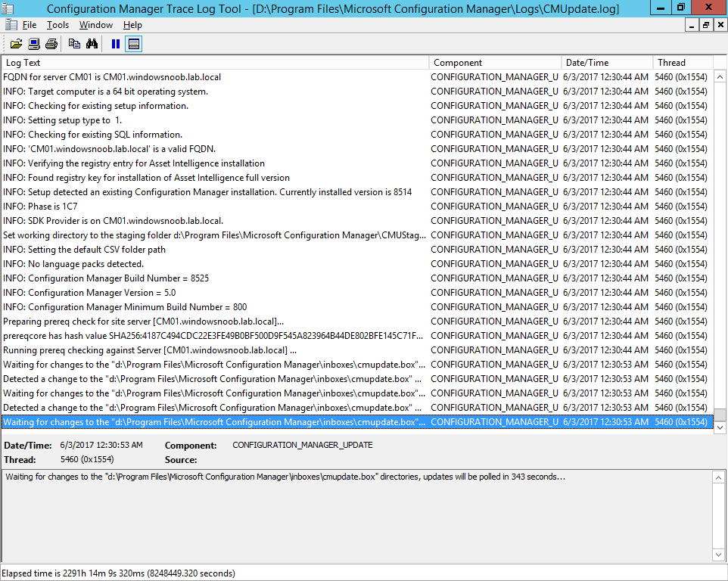The height and width of the screenshot is (581, 728).
Task: Select 'Minimum Build Number = 800' row
Action: point(357,307)
